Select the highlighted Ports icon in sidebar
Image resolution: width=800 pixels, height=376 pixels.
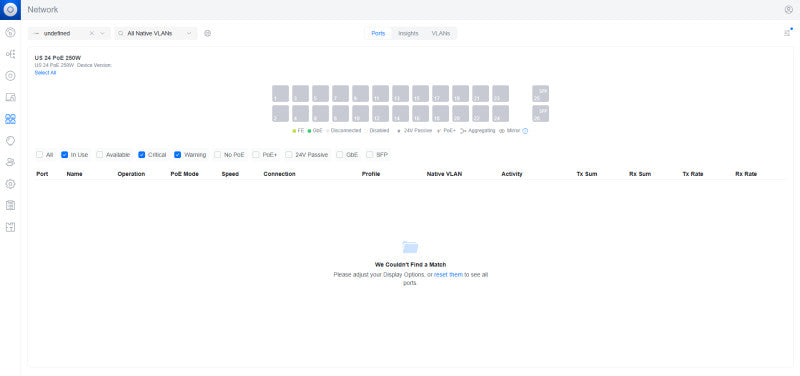tap(10, 119)
